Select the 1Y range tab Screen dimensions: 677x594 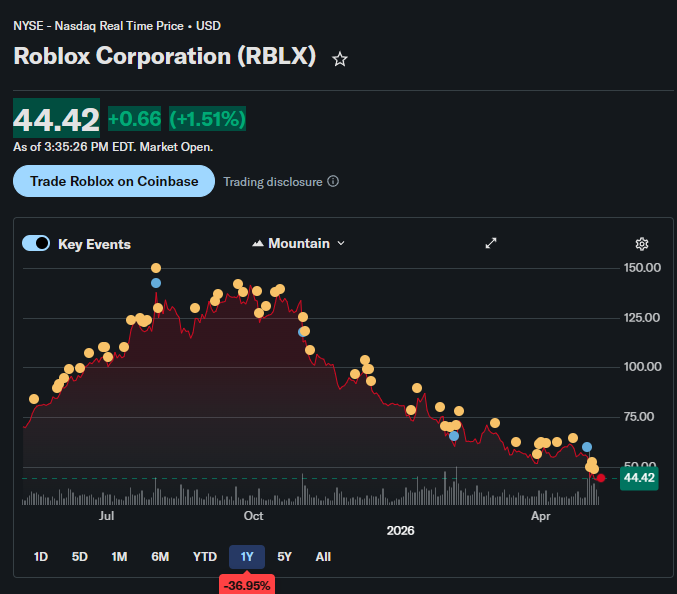tap(247, 557)
